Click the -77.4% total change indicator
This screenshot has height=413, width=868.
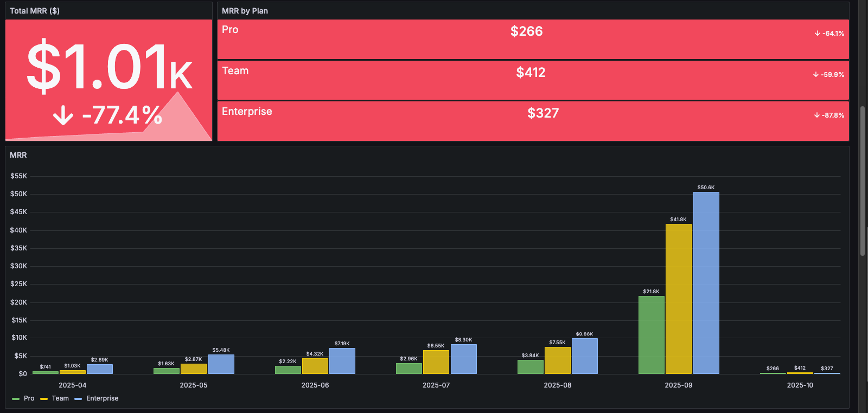click(x=108, y=115)
